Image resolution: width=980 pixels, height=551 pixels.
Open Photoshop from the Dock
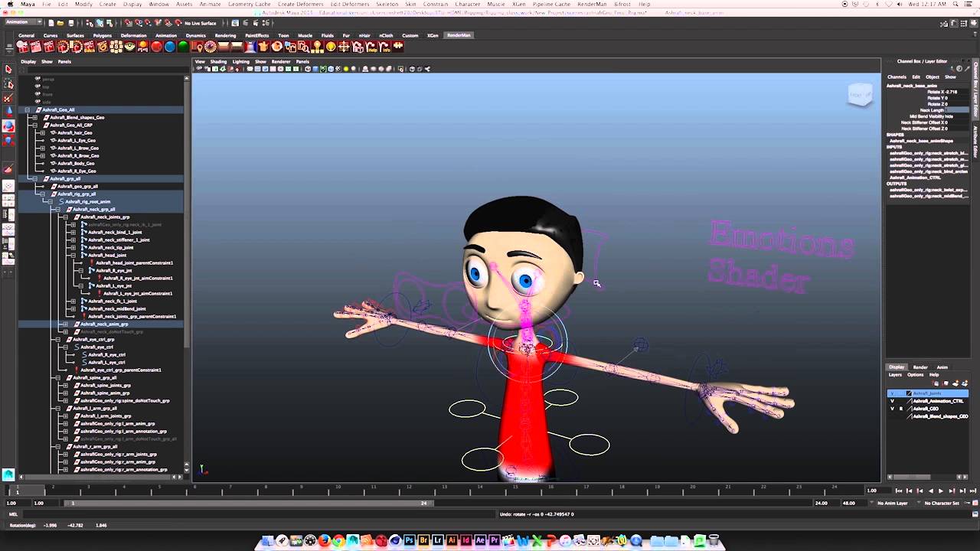[410, 541]
